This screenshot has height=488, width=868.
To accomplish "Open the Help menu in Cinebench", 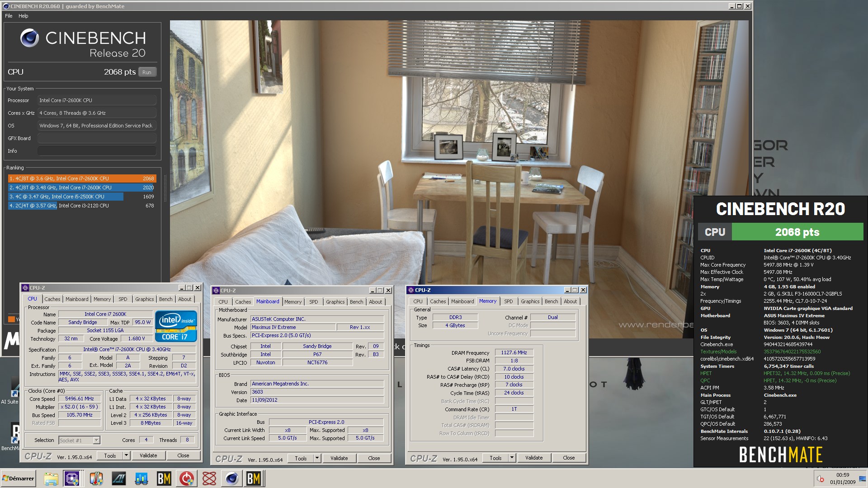I will point(24,16).
